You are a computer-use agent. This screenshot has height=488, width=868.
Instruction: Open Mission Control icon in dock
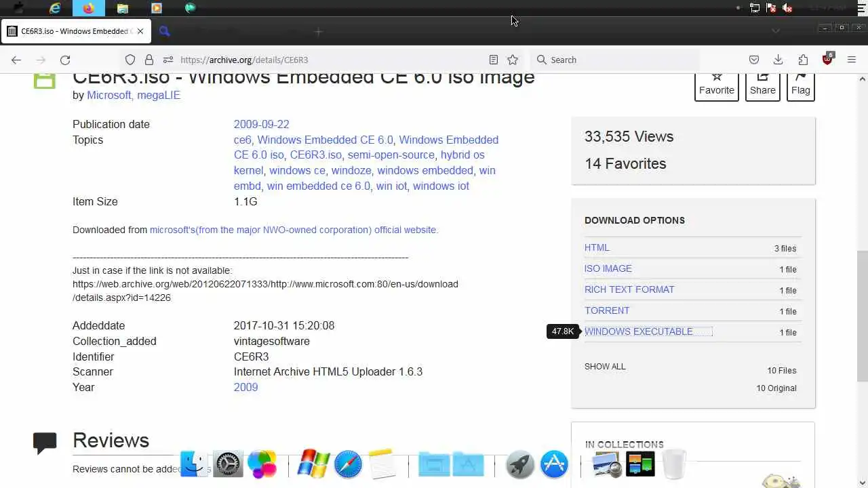(x=640, y=464)
